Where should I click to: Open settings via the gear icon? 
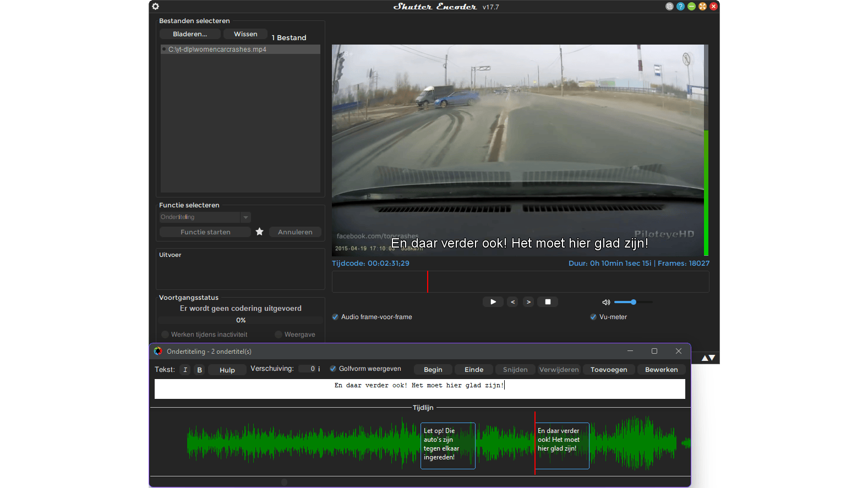156,7
